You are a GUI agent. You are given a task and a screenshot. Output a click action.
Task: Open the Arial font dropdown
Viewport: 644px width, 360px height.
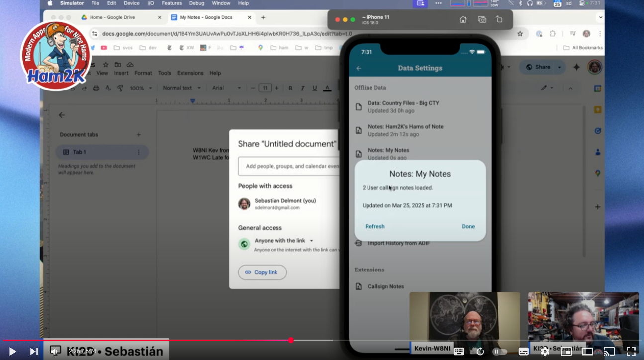coord(227,88)
